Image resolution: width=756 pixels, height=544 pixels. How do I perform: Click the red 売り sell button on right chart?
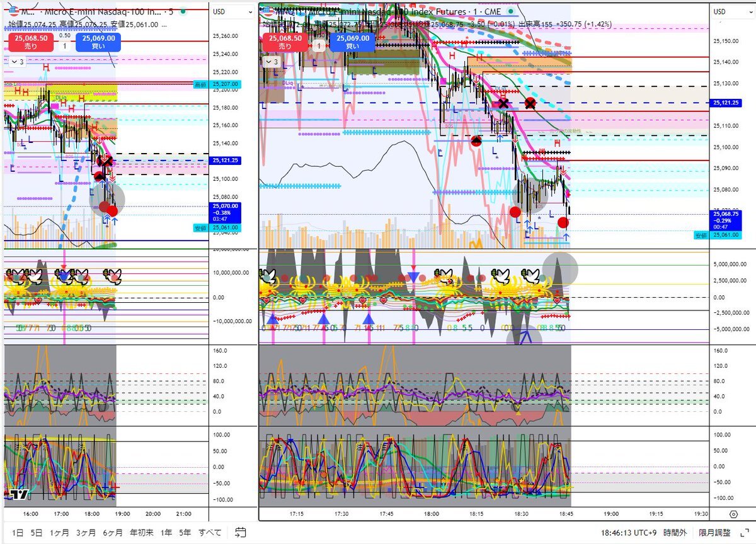[285, 42]
